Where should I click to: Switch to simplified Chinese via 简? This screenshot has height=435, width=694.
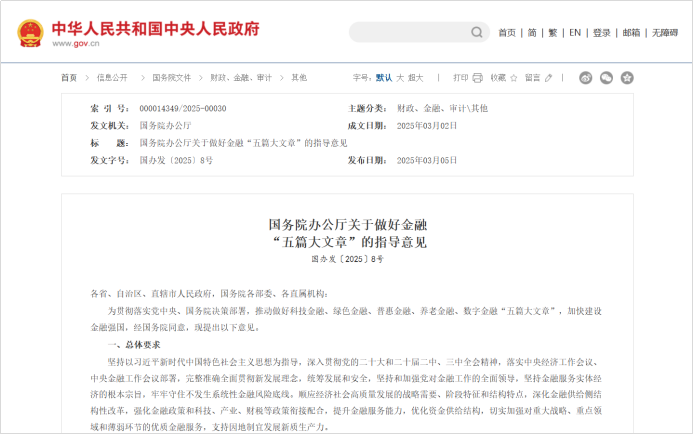pos(532,33)
